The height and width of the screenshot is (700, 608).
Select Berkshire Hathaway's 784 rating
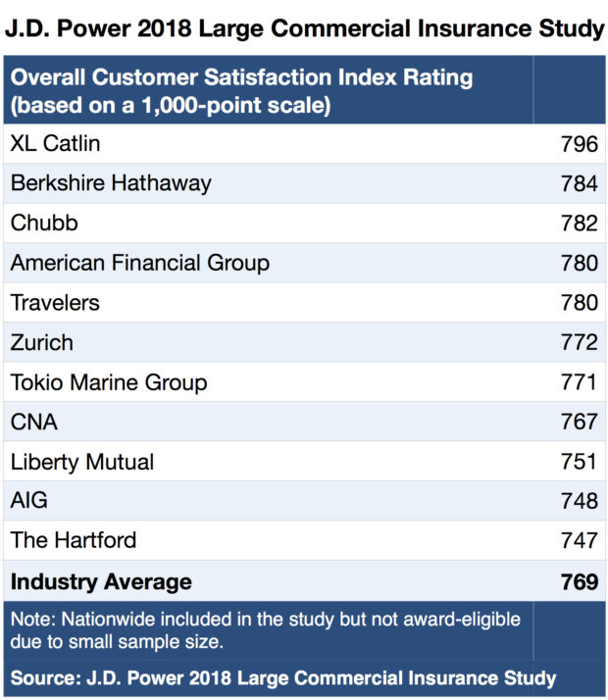tap(580, 183)
